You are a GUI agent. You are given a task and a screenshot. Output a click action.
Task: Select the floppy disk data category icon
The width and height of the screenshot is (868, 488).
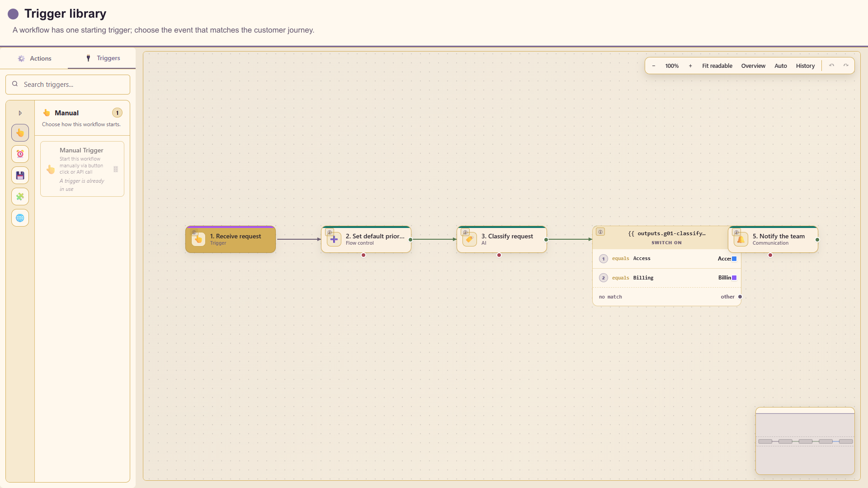(20, 175)
